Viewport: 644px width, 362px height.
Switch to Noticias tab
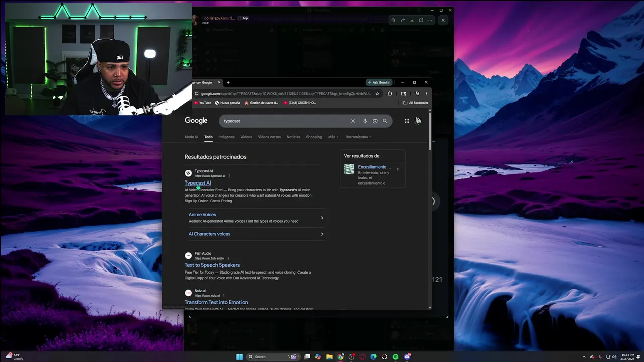point(293,137)
